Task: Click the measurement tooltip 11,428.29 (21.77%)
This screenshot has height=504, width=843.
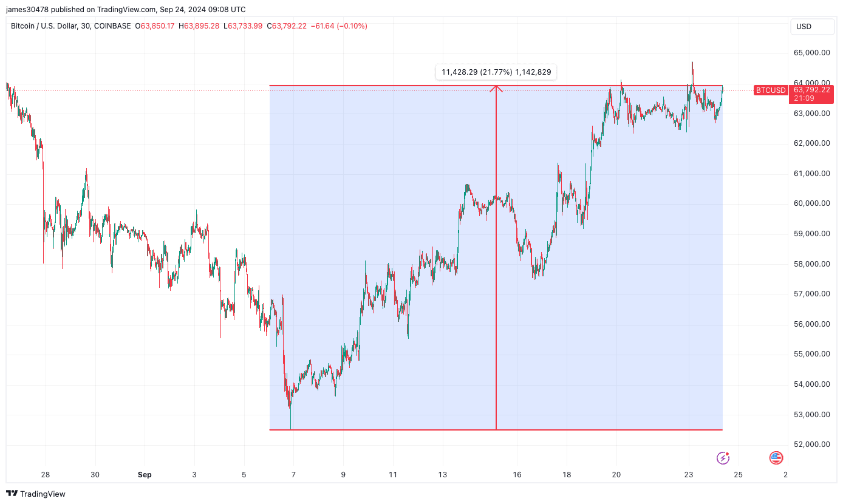Action: pos(496,72)
